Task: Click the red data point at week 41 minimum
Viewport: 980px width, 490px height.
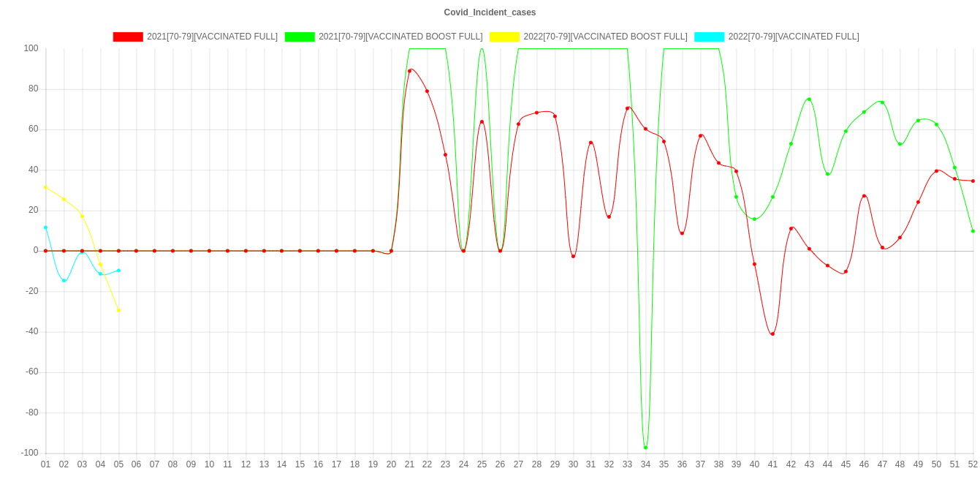Action: 772,334
